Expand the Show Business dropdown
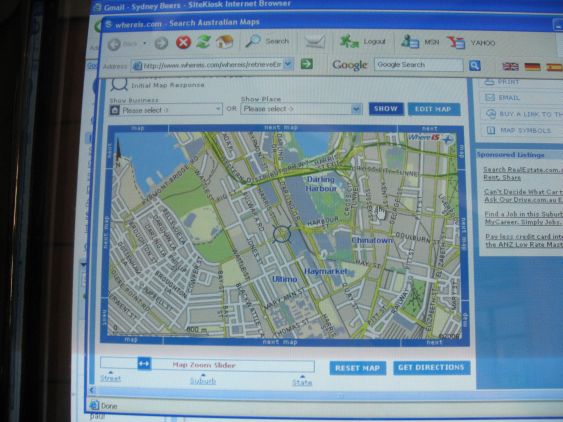The height and width of the screenshot is (422, 563). click(x=166, y=110)
